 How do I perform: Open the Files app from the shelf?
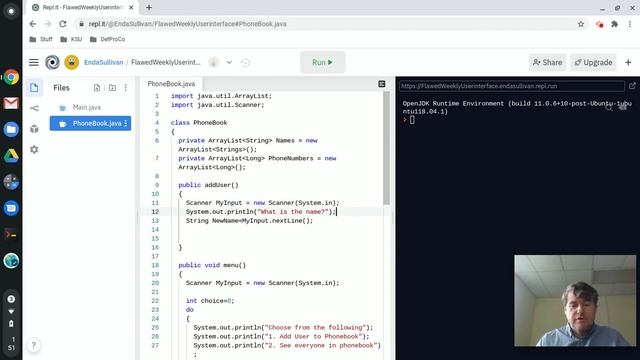[x=11, y=129]
